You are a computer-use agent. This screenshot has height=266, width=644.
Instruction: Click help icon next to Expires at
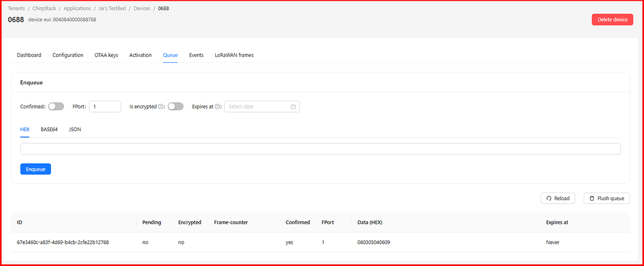[x=218, y=107]
